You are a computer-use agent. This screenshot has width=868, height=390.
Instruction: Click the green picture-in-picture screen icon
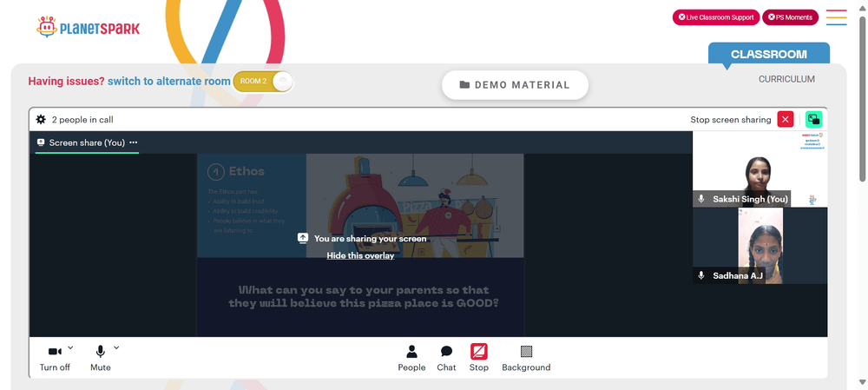[813, 119]
